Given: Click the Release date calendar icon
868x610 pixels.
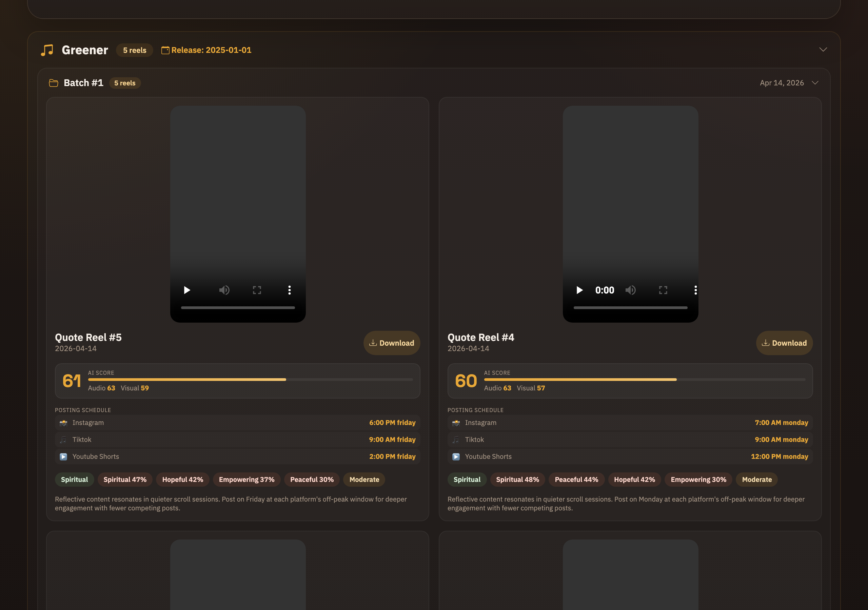Looking at the screenshot, I should pos(165,50).
